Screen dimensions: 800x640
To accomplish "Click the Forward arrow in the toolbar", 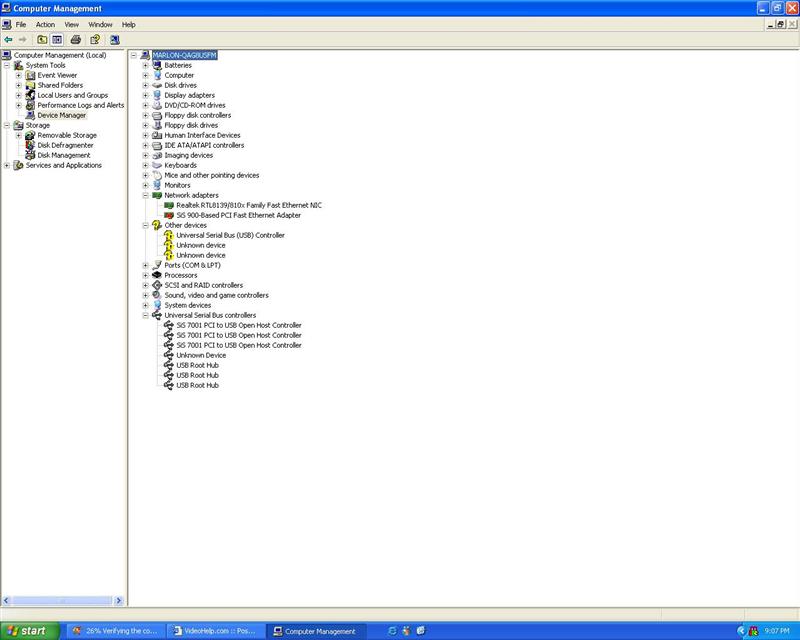I will pyautogui.click(x=22, y=39).
